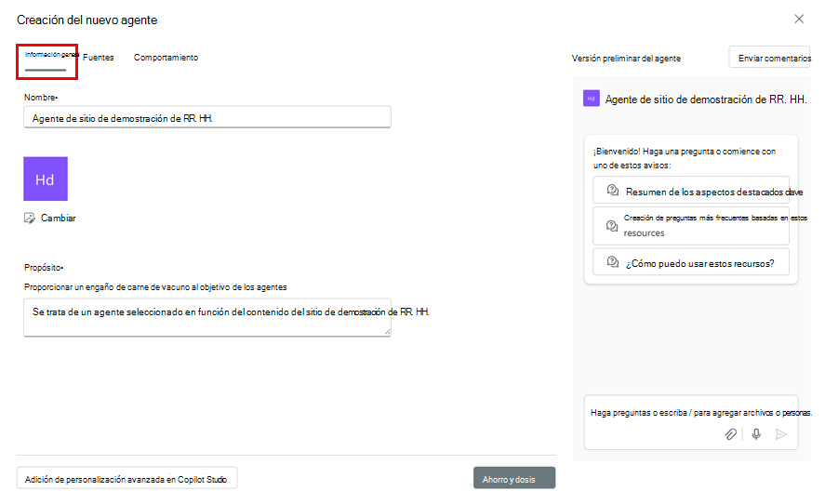Open the Comportamiento tab
Viewport: 825px width, 504px height.
(166, 58)
